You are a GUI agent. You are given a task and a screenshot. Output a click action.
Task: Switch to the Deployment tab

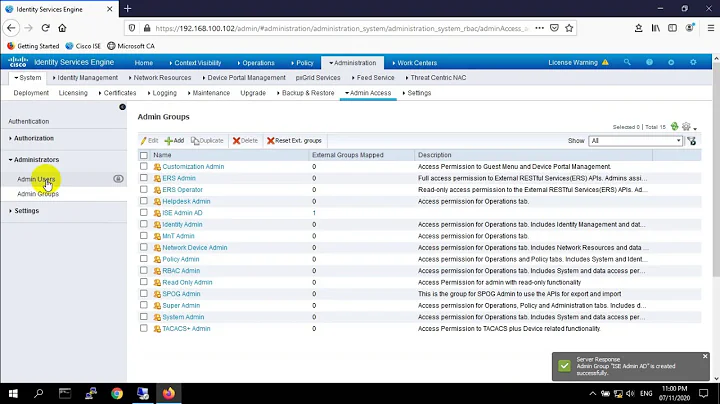coord(31,93)
